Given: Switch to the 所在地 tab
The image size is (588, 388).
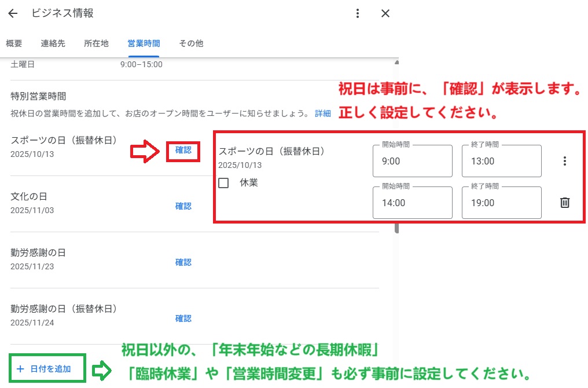Looking at the screenshot, I should click(x=96, y=43).
